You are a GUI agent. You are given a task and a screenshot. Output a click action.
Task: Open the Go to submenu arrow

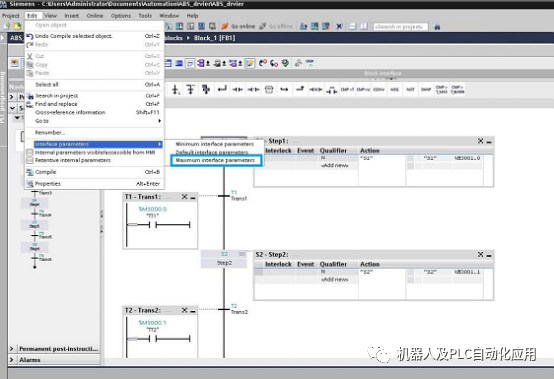[x=160, y=121]
